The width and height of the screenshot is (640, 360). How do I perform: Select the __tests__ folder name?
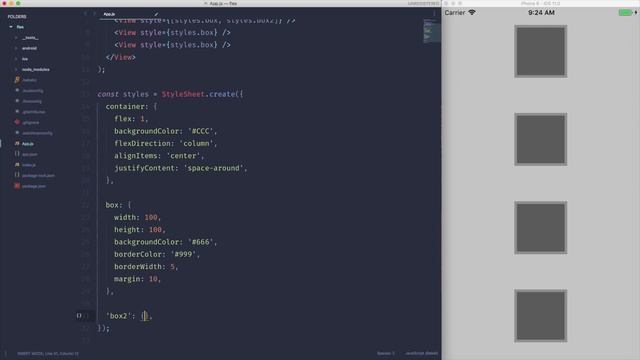point(30,38)
